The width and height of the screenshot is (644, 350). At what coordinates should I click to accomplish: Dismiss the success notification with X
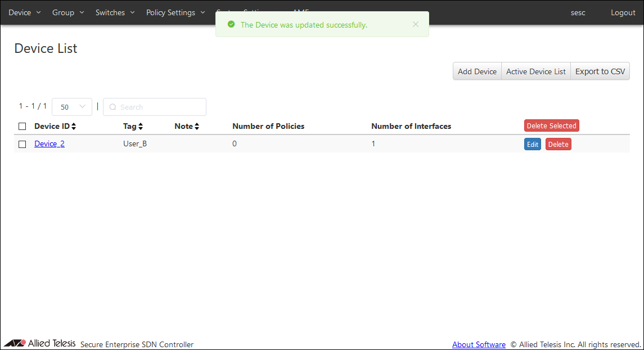(x=416, y=24)
